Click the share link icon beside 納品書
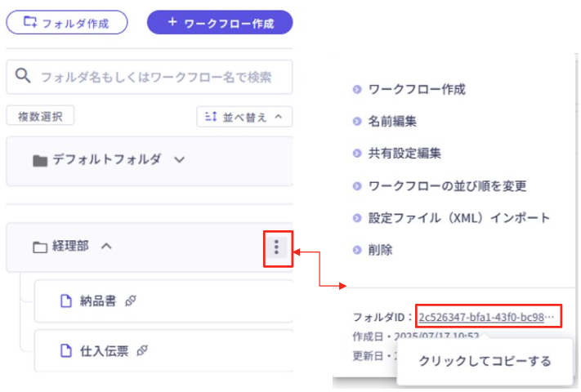The height and width of the screenshot is (392, 581). click(129, 301)
